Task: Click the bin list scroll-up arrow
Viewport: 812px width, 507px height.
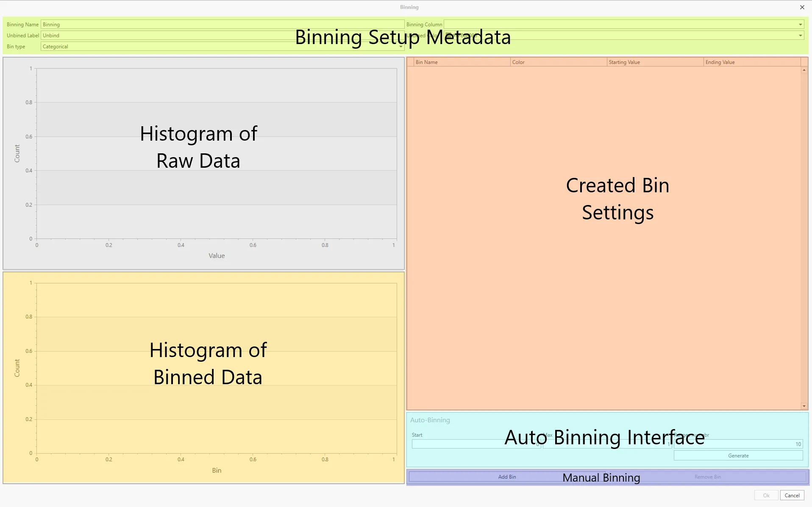Action: 804,70
